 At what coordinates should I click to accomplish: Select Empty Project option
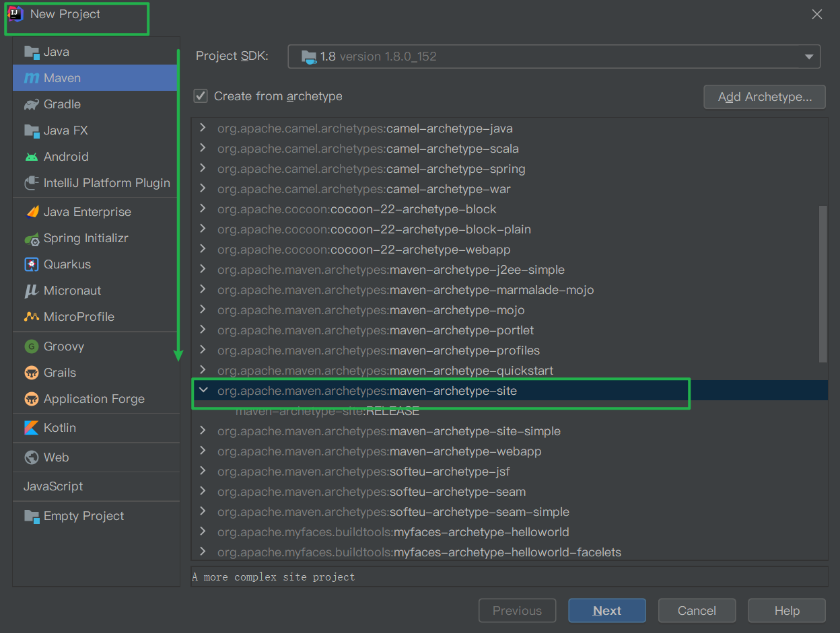click(x=95, y=516)
